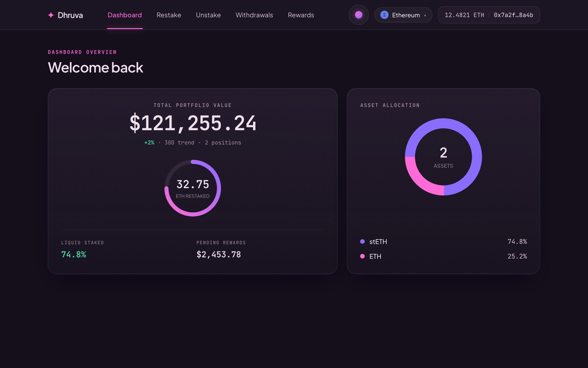Screen dimensions: 588x368
Task: Click the 12.4821 ETH wallet balance
Action: [x=464, y=15]
